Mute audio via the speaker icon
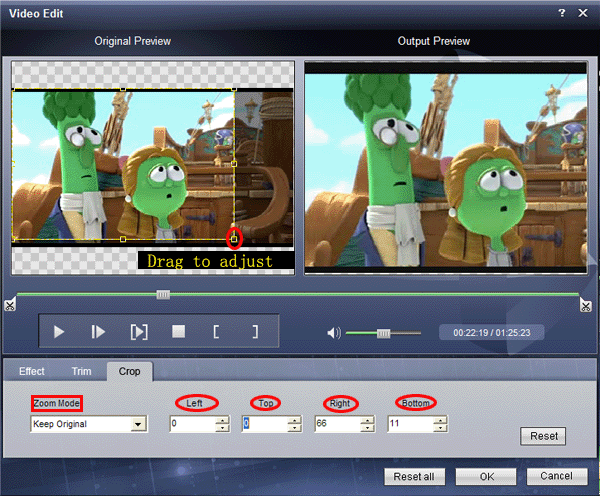 [x=334, y=333]
